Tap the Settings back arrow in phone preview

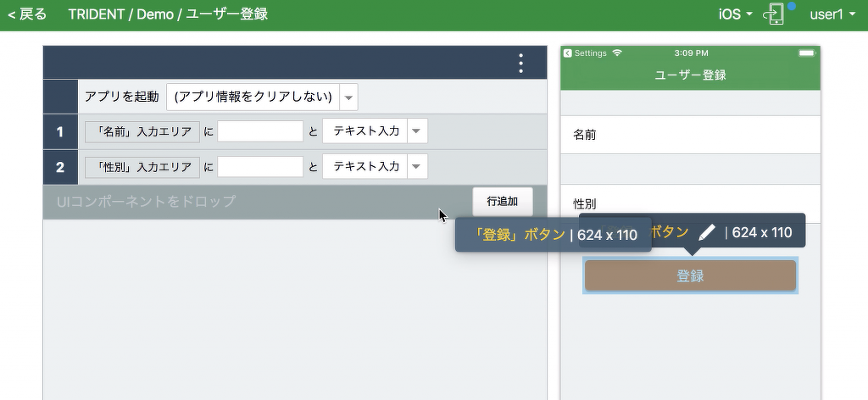(x=567, y=53)
